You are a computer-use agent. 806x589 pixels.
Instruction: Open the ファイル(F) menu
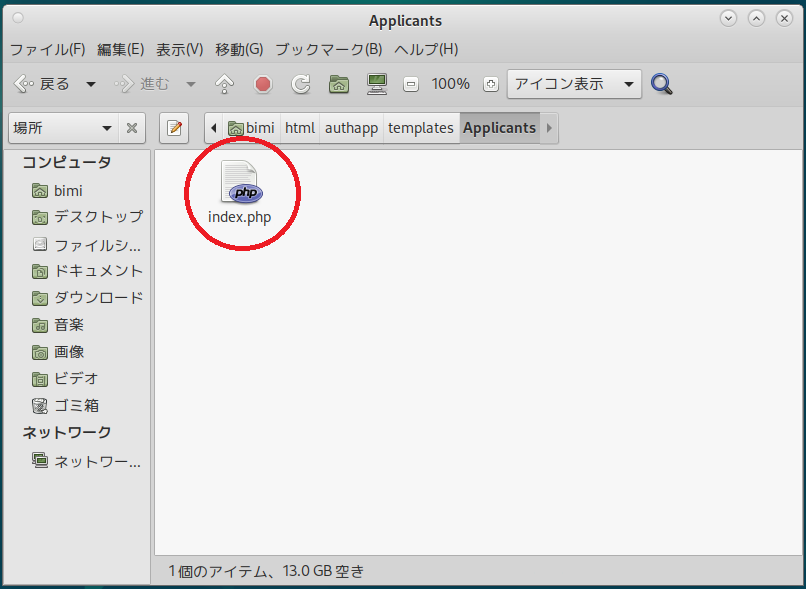48,49
